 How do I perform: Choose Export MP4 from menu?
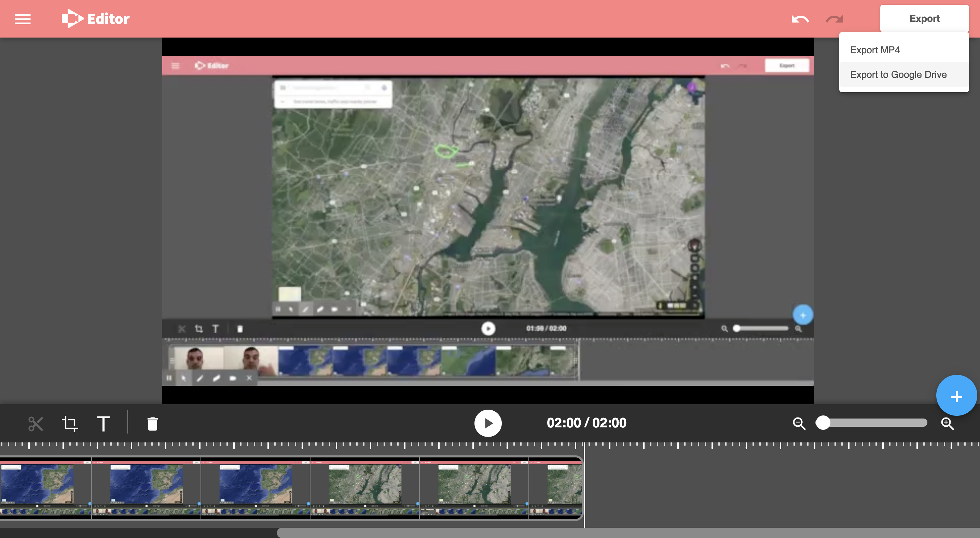875,50
